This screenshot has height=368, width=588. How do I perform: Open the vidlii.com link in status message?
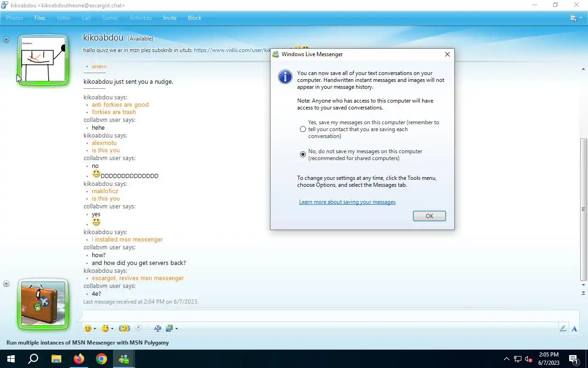click(232, 50)
